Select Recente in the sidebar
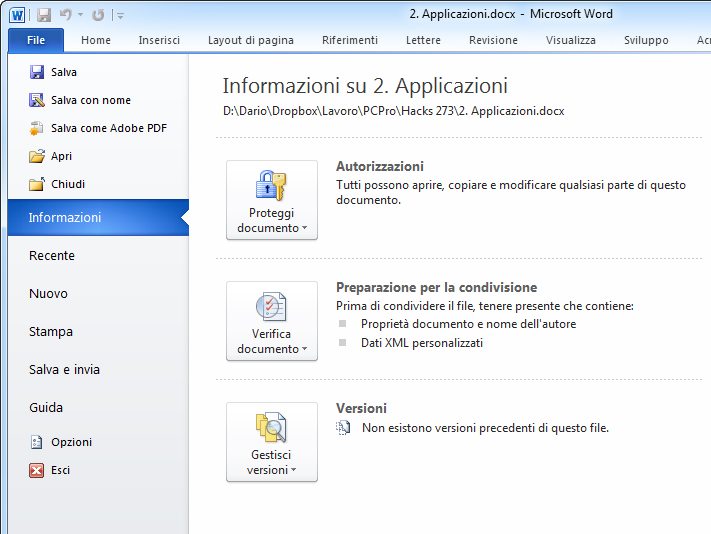Viewport: 711px width, 534px height. pos(52,256)
